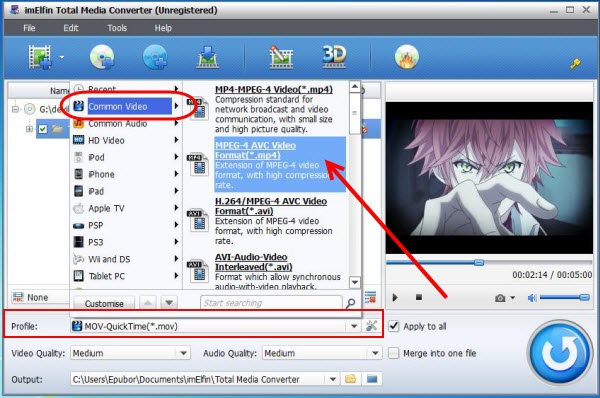Open the video edit toolbar icon
This screenshot has height=398, width=600.
[281, 57]
